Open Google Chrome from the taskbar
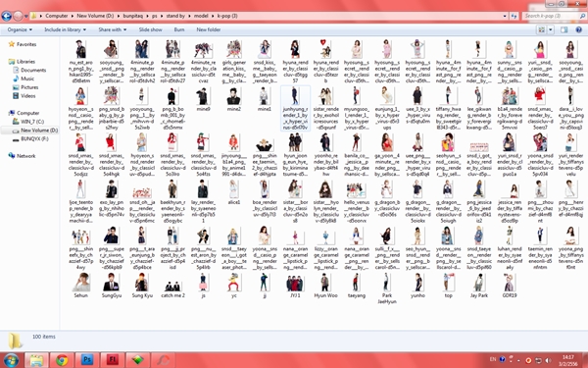This screenshot has height=368, width=588. click(62, 360)
